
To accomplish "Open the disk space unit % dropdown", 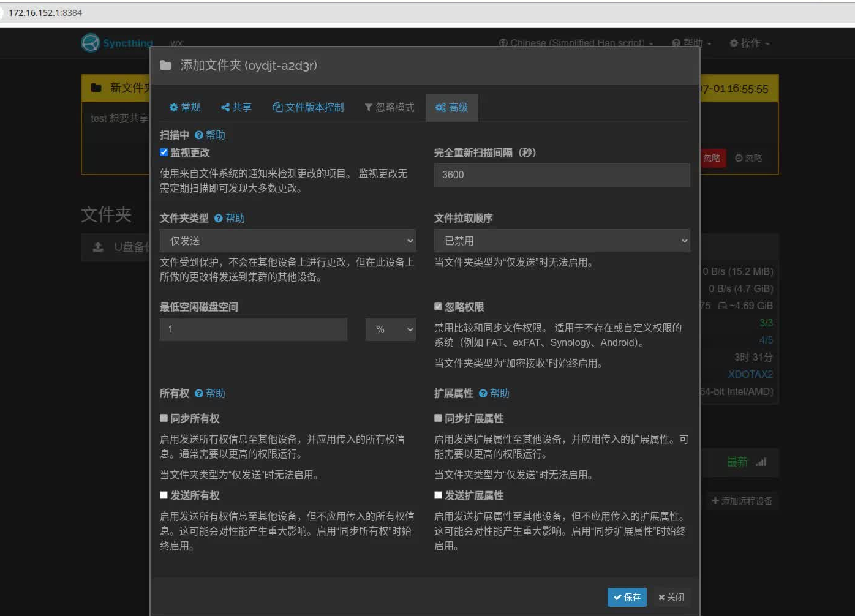I will click(x=391, y=329).
